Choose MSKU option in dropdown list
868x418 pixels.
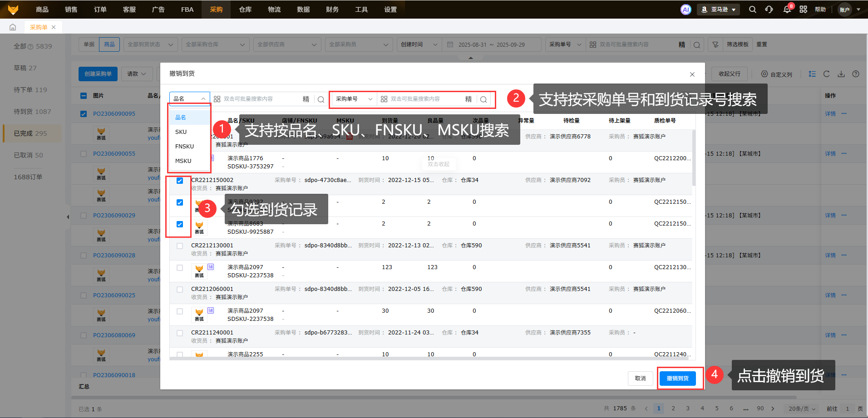click(x=183, y=161)
